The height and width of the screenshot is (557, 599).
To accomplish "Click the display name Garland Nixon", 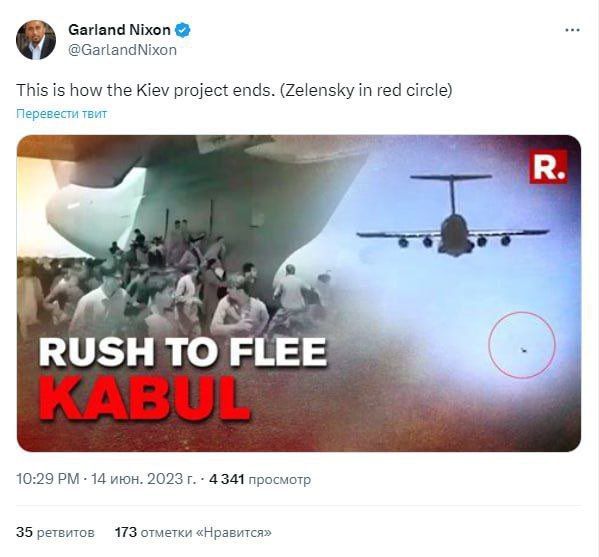I will (x=119, y=30).
